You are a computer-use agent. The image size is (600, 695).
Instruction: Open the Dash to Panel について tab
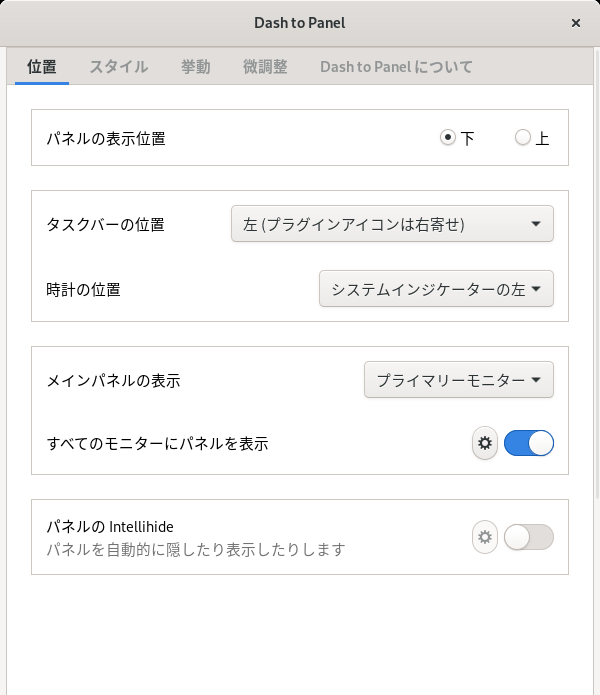click(396, 66)
